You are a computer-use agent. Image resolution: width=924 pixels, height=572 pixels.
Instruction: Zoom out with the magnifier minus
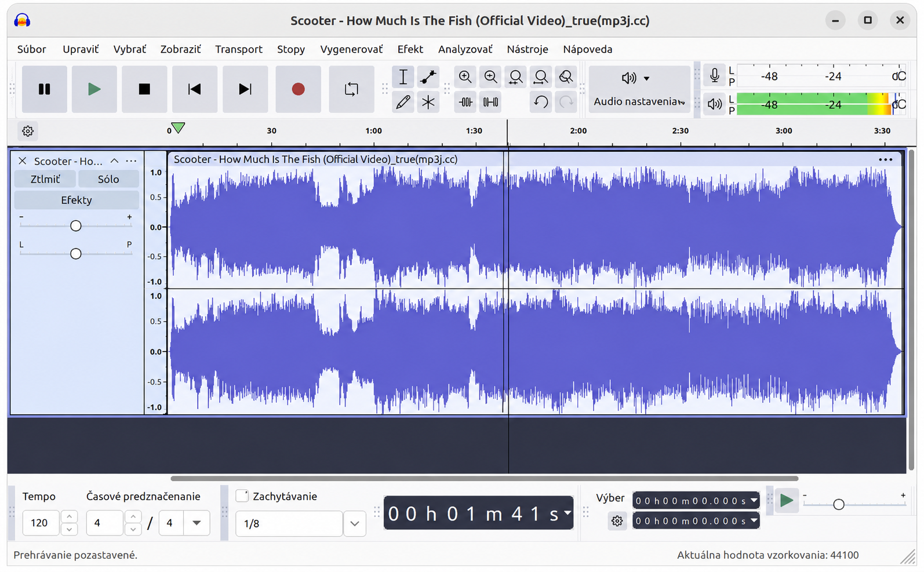[490, 76]
